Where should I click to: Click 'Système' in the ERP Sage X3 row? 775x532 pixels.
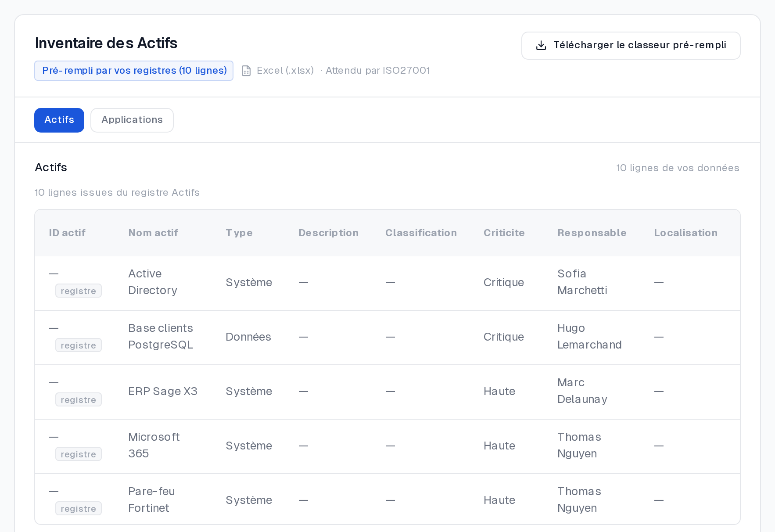tap(249, 391)
